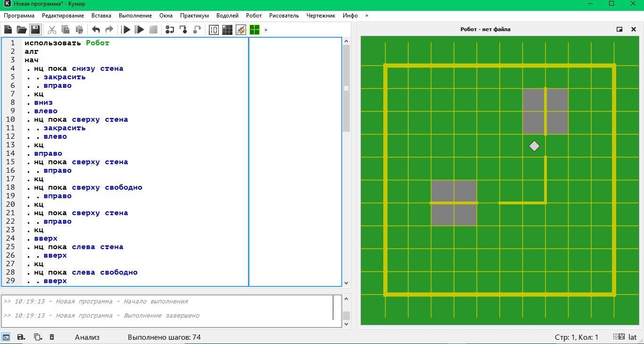
Task: Open the Практикум menu
Action: point(194,16)
